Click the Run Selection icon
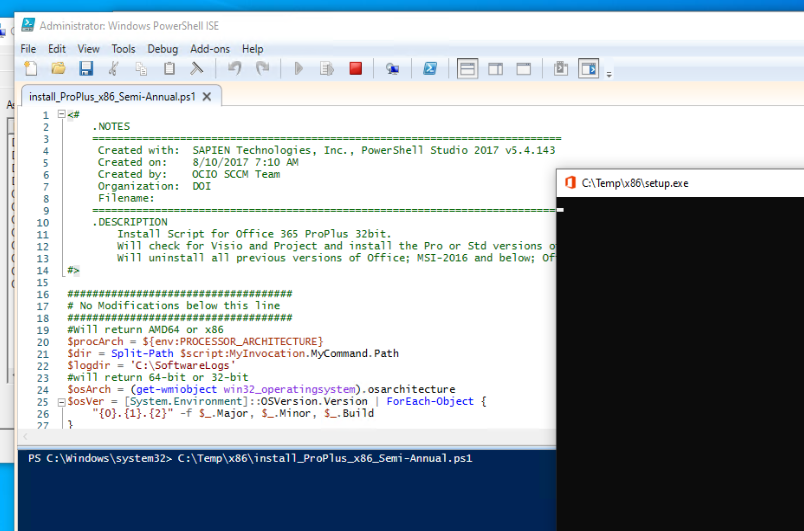Image resolution: width=804 pixels, height=531 pixels. tap(327, 68)
